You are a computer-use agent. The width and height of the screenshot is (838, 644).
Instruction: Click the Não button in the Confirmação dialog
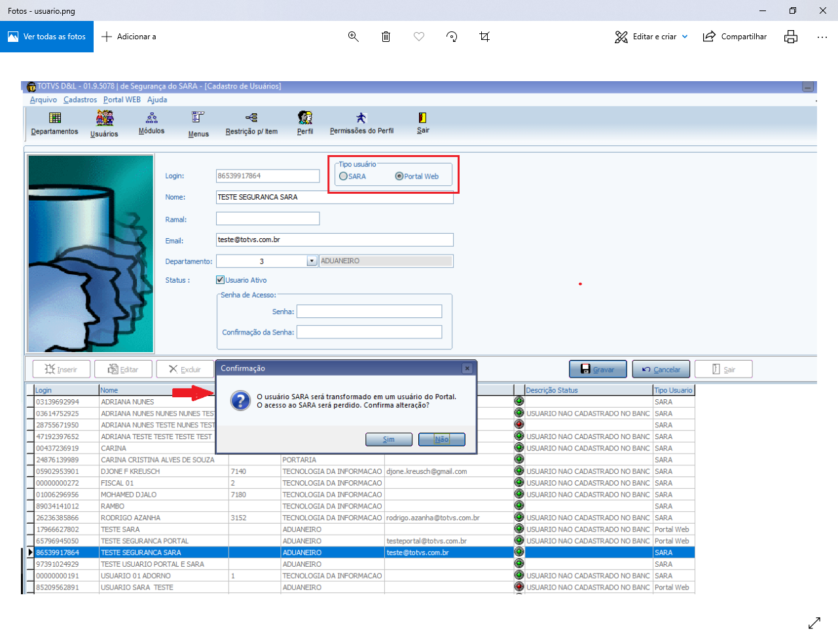(442, 439)
